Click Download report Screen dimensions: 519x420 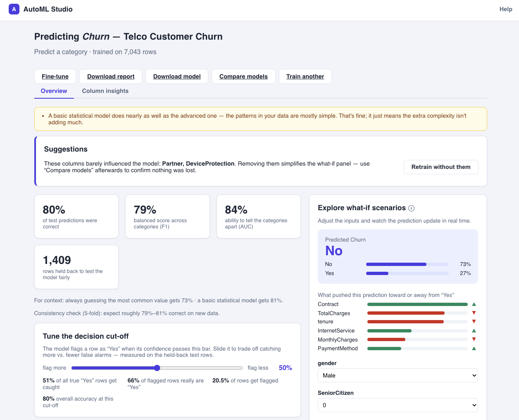111,76
